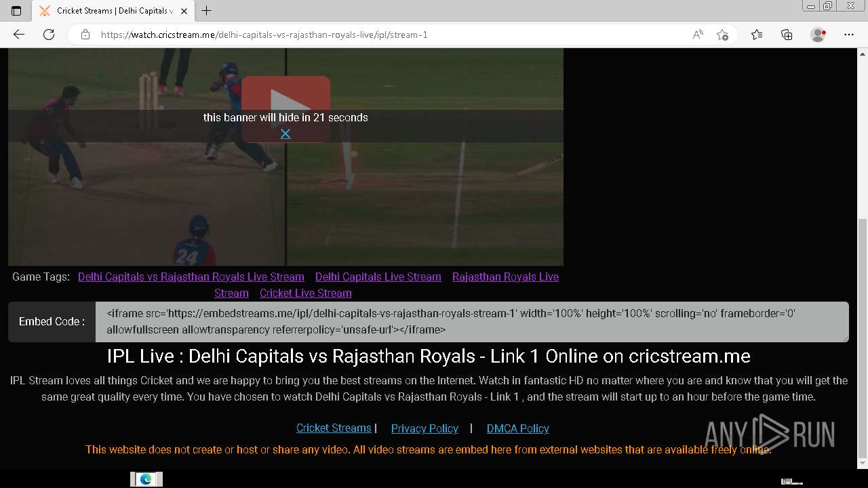Image resolution: width=868 pixels, height=488 pixels.
Task: Follow the Cricket Streams footer link
Action: click(334, 428)
